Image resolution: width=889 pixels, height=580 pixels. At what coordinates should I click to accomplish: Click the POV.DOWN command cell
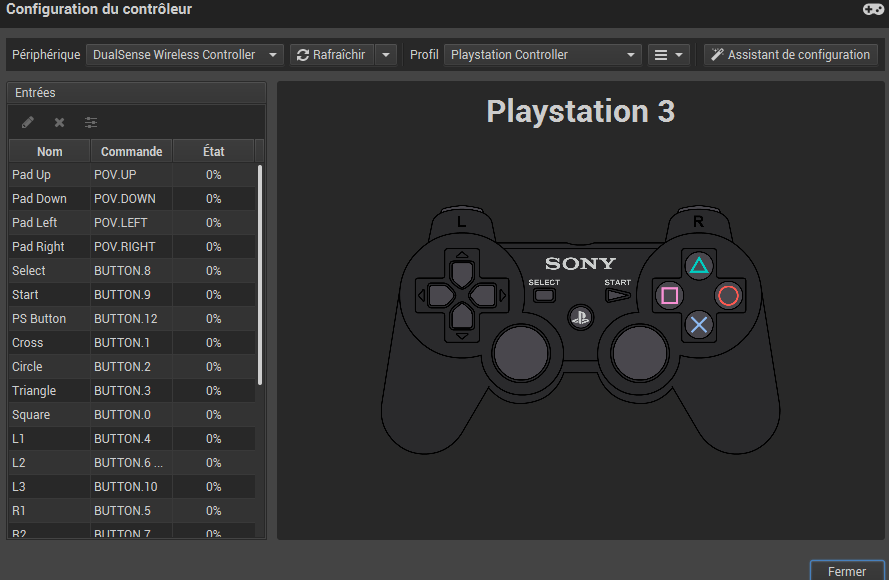coord(132,198)
